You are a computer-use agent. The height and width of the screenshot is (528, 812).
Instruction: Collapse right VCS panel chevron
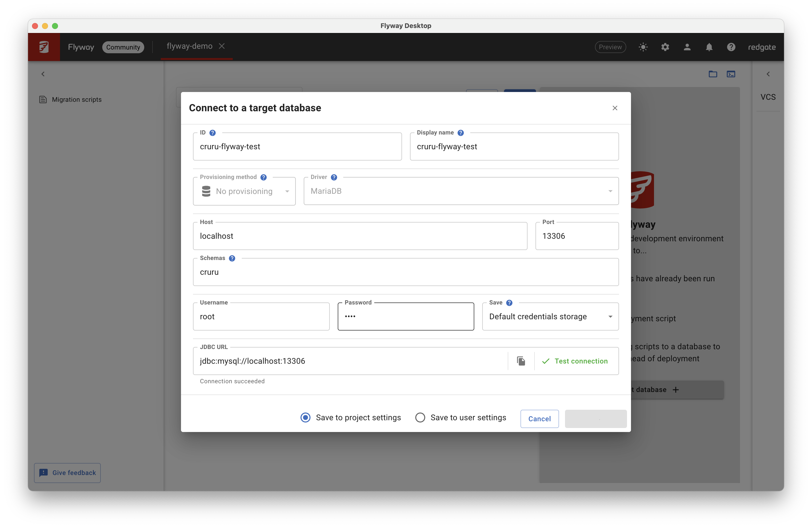click(x=768, y=74)
